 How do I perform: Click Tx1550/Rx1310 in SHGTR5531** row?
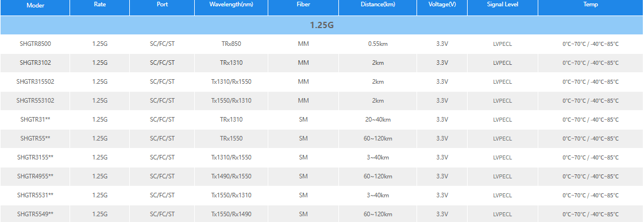click(x=232, y=195)
